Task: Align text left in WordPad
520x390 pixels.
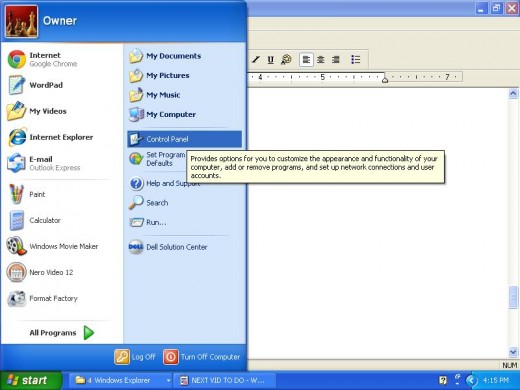Action: [306, 60]
